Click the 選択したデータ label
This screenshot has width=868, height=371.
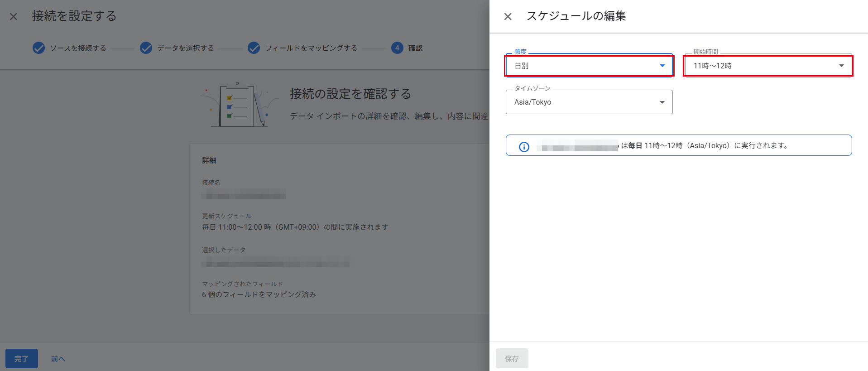point(224,250)
